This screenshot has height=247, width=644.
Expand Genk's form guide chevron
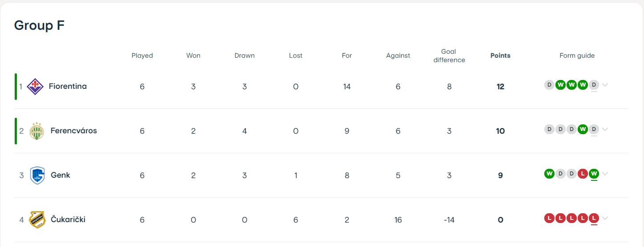tap(605, 174)
